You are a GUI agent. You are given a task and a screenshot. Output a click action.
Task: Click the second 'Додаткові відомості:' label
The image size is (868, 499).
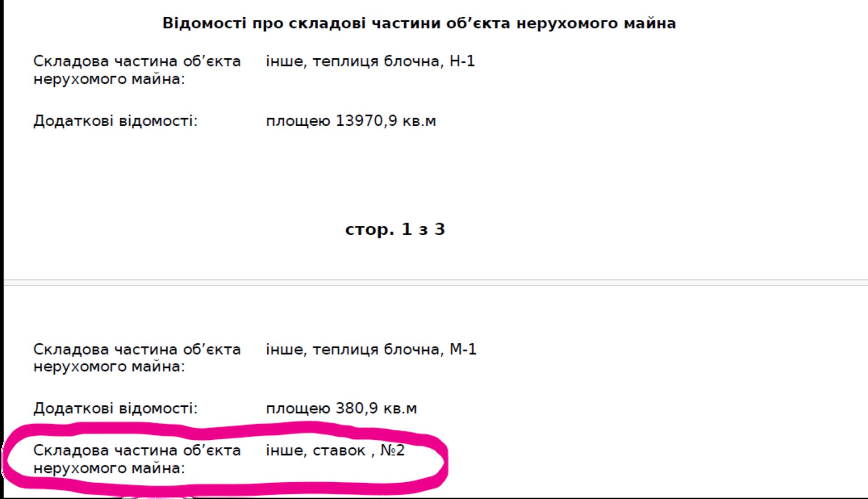(115, 409)
